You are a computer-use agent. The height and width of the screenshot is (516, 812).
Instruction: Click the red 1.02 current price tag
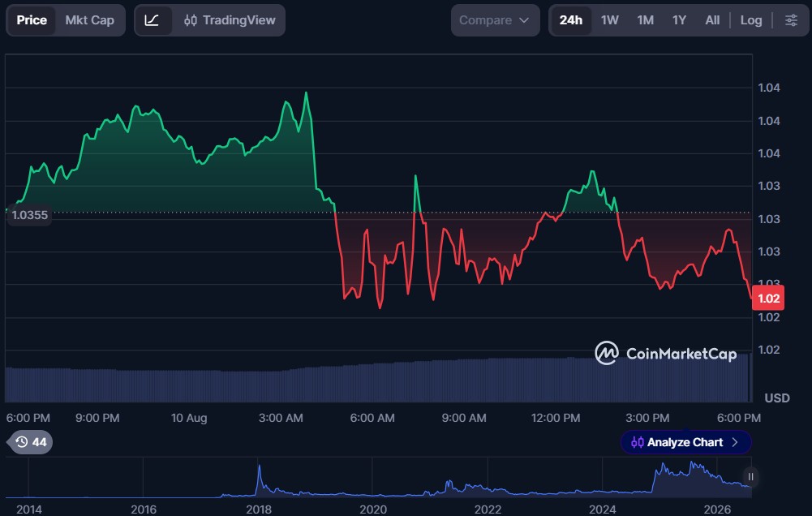pos(768,299)
